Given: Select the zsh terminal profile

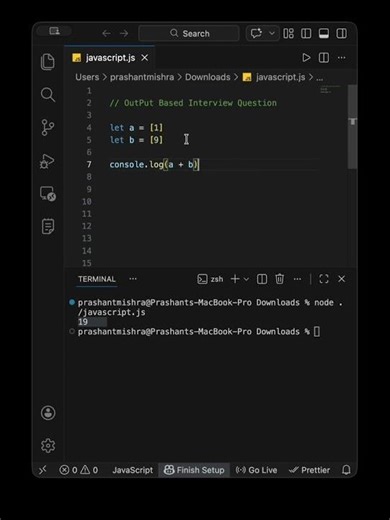Looking at the screenshot, I should [210, 279].
